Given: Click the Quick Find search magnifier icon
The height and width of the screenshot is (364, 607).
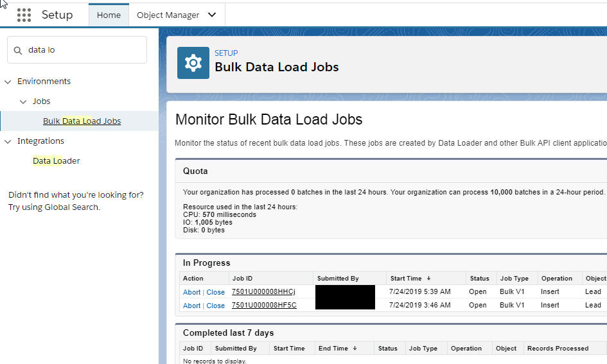Looking at the screenshot, I should point(18,50).
